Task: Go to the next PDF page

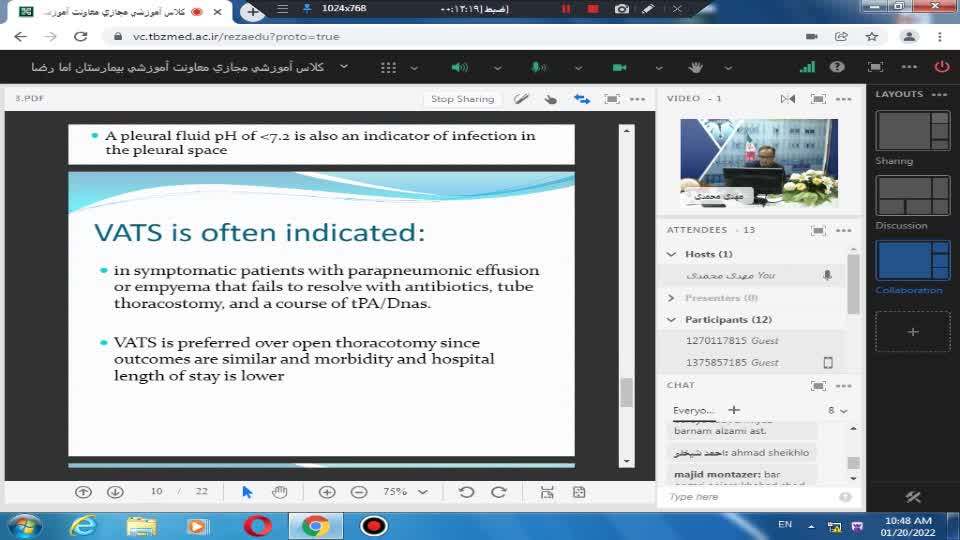Action: (115, 492)
